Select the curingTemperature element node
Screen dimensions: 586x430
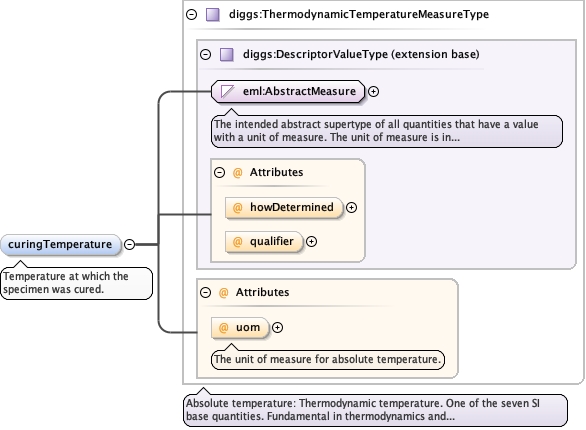61,245
